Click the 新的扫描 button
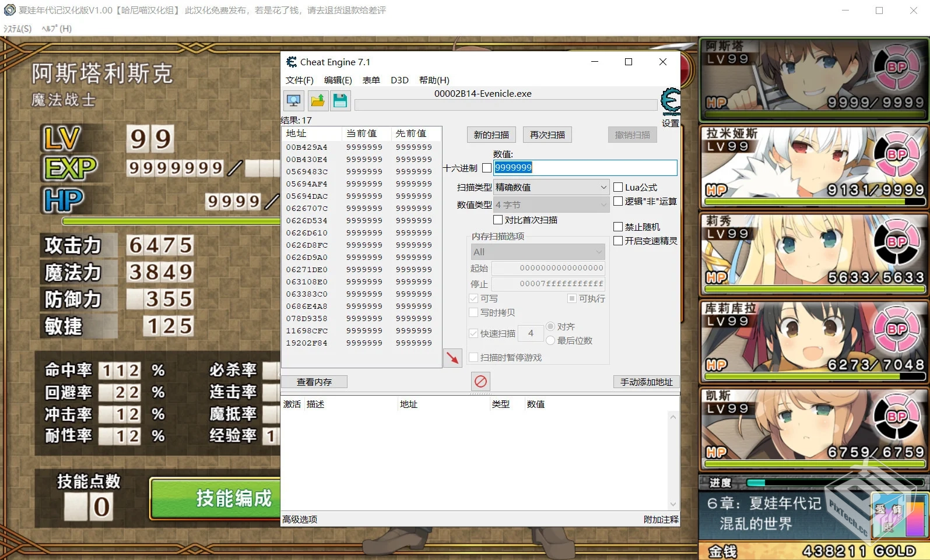This screenshot has width=930, height=560. (x=492, y=135)
